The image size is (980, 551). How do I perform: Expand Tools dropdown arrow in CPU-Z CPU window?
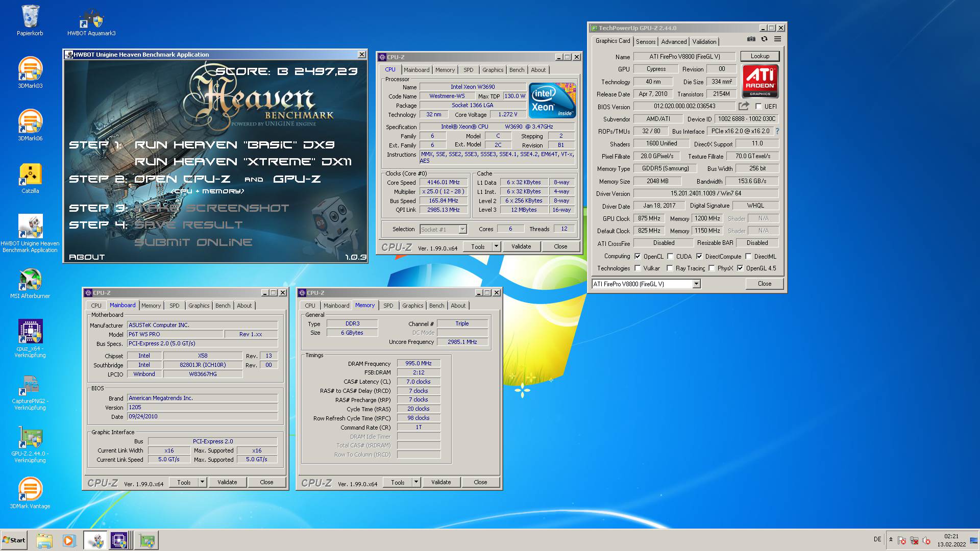(x=496, y=246)
